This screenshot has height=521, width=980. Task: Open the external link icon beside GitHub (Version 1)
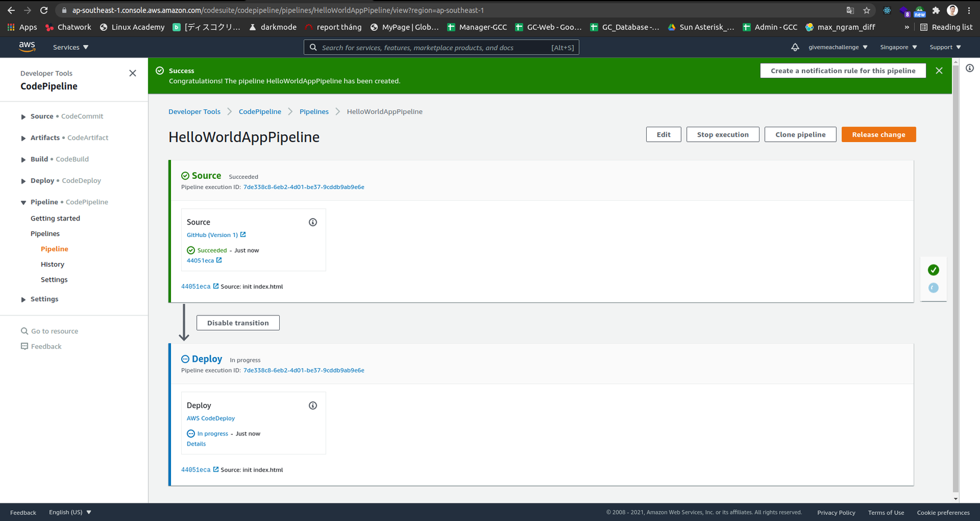[243, 235]
